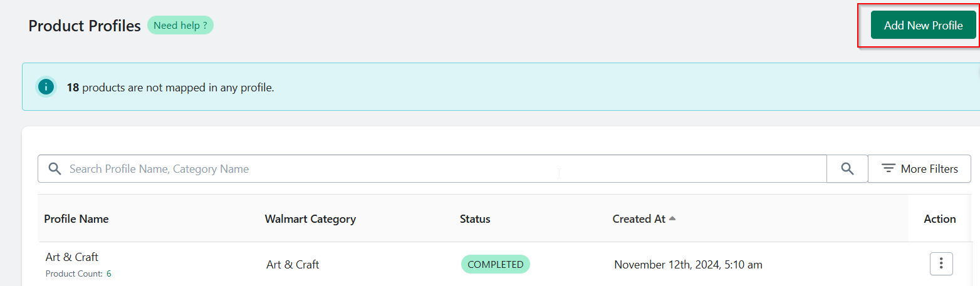
Task: Click the 18 products not mapped message
Action: [x=170, y=88]
